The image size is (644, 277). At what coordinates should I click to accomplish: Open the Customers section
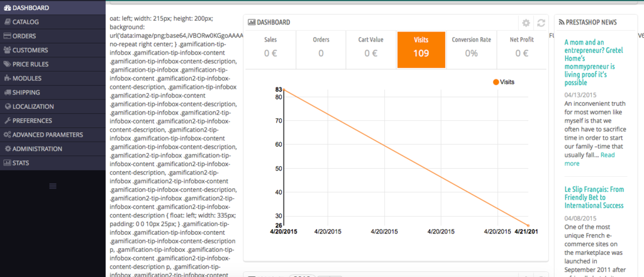[53, 50]
